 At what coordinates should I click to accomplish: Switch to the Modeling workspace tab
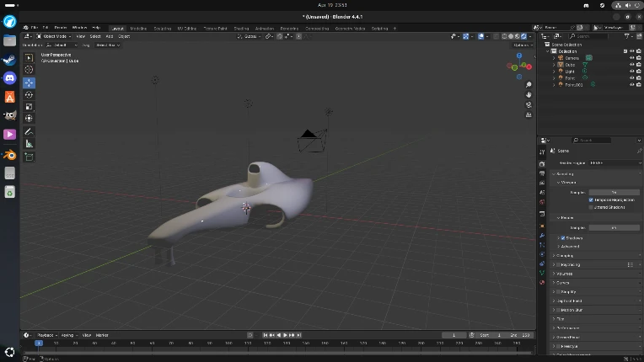pyautogui.click(x=138, y=29)
